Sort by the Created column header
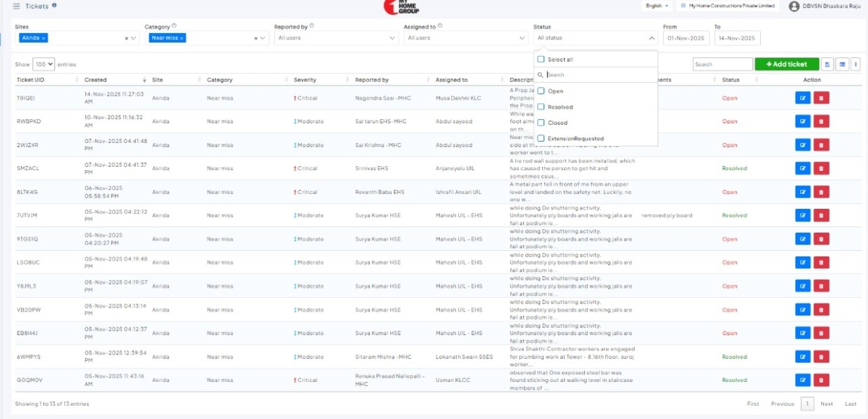This screenshot has height=419, width=868. 96,80
